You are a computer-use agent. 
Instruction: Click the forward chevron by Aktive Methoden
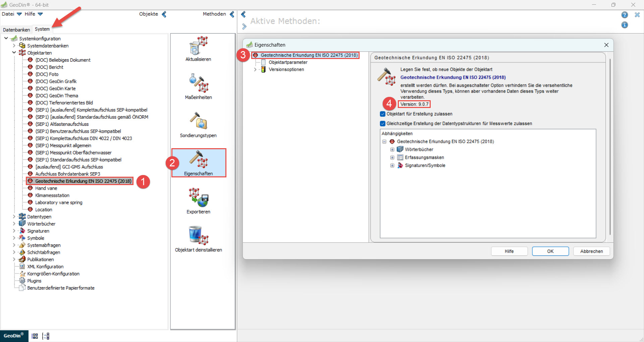click(x=244, y=26)
